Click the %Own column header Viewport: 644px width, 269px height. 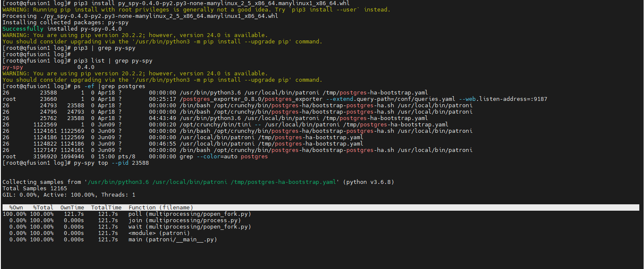tap(16, 207)
